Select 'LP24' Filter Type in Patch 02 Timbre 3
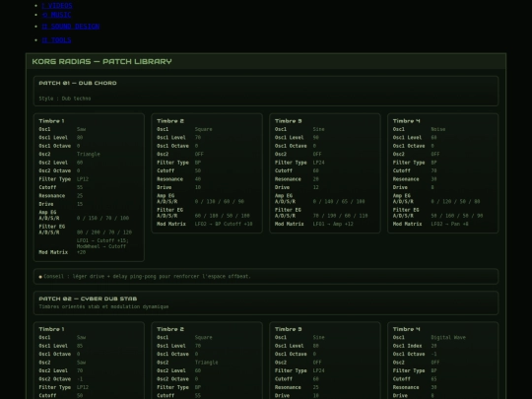Viewport: 532px width, 399px height. (318, 370)
